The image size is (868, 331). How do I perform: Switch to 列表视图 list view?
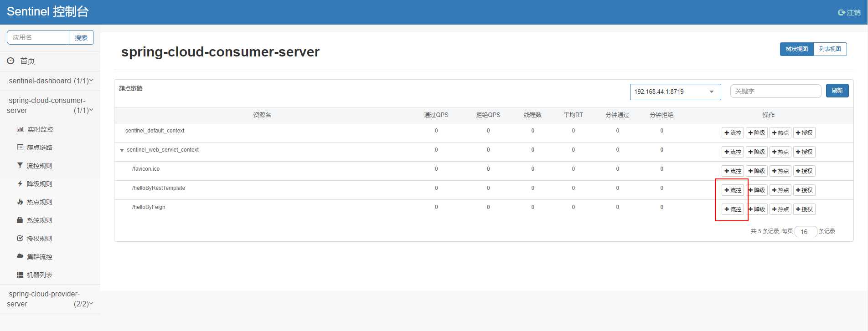click(830, 49)
